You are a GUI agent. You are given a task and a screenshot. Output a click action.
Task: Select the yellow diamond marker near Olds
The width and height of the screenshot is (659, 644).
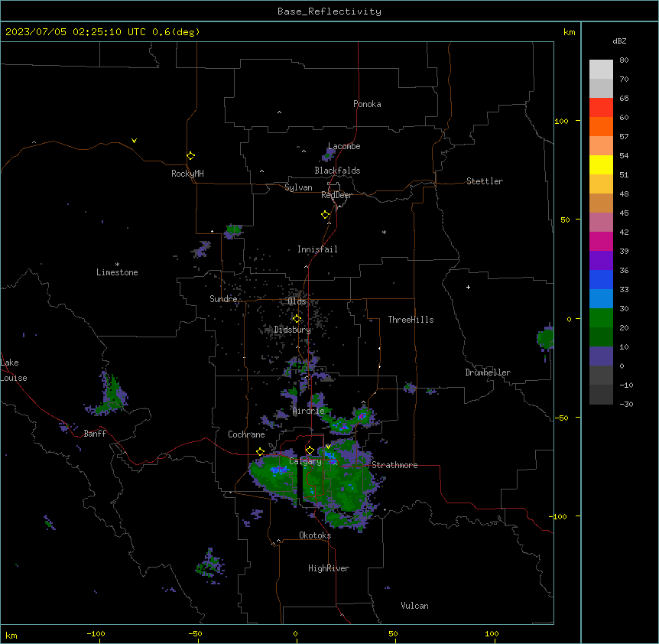coord(297,319)
